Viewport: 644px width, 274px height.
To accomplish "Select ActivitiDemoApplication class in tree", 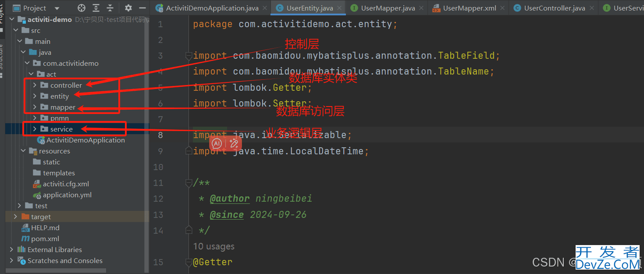I will (x=85, y=140).
